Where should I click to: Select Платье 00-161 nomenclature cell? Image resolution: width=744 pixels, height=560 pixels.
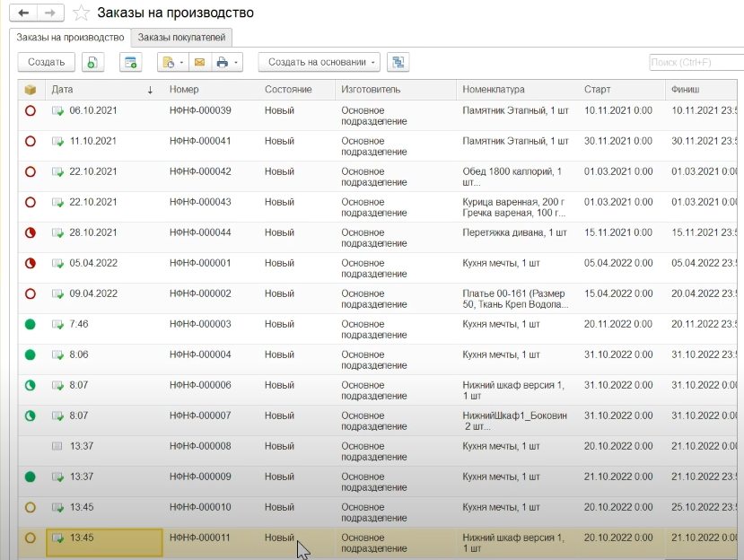point(515,299)
